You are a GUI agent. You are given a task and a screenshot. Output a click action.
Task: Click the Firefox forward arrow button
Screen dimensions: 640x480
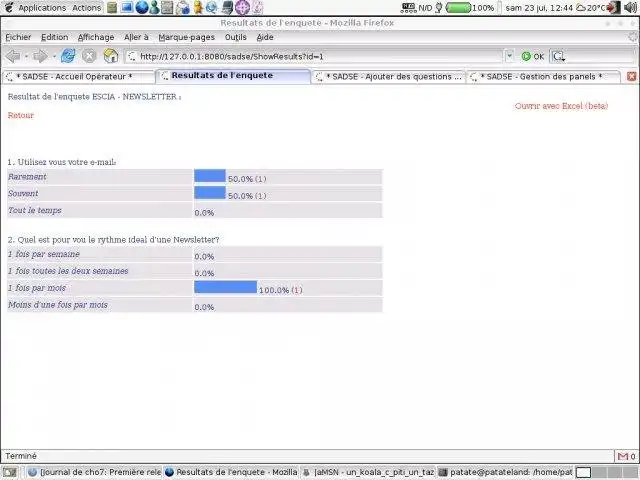40,56
